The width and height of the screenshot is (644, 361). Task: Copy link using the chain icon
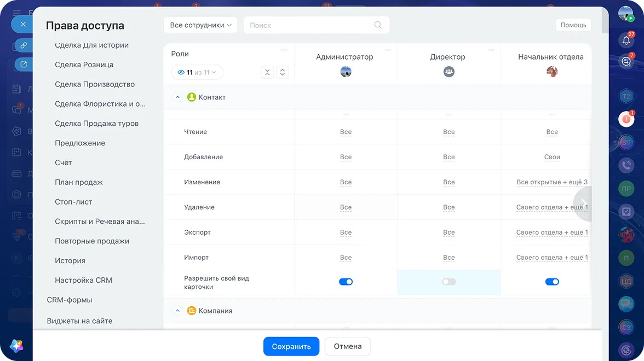[24, 45]
